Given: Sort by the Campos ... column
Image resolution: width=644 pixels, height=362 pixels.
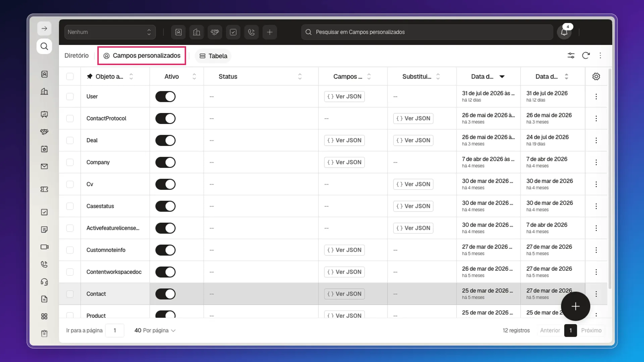Looking at the screenshot, I should coord(369,76).
